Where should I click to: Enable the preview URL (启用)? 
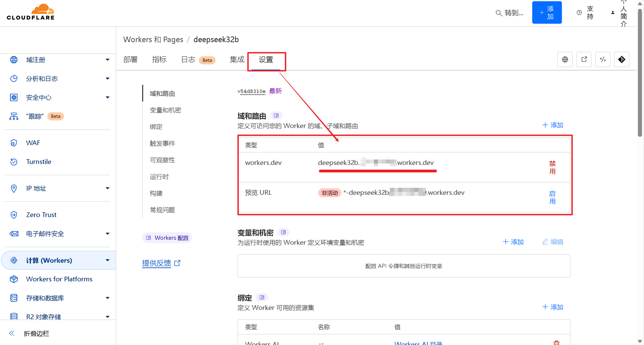coord(552,198)
